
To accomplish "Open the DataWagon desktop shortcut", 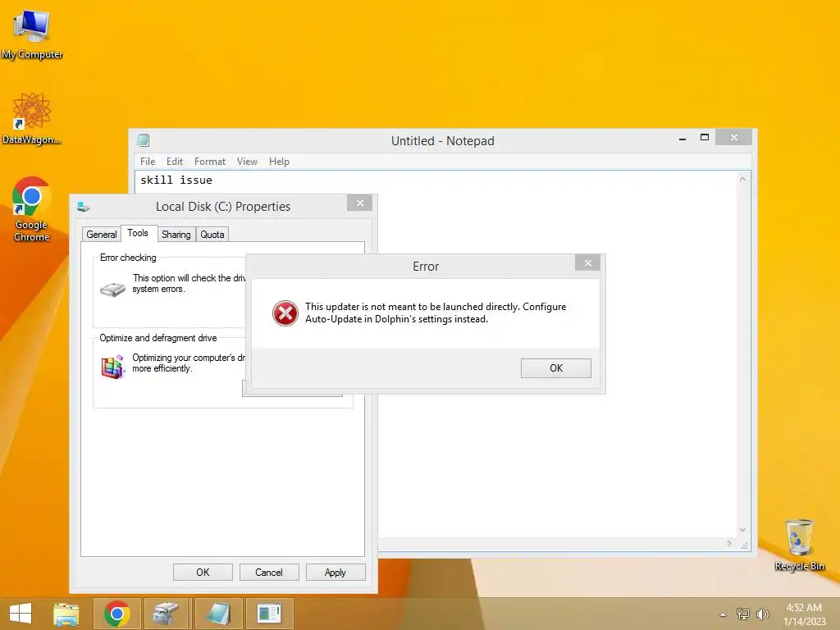I will pyautogui.click(x=32, y=119).
